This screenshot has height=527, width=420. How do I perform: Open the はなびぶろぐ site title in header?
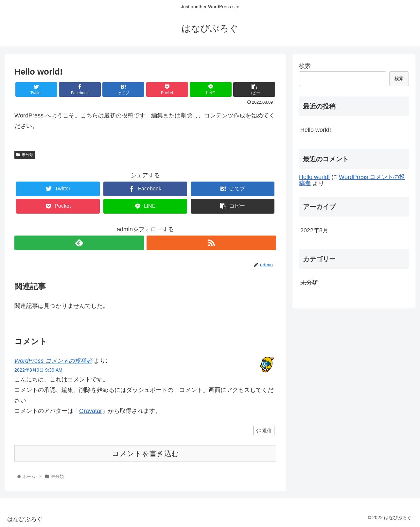click(210, 29)
